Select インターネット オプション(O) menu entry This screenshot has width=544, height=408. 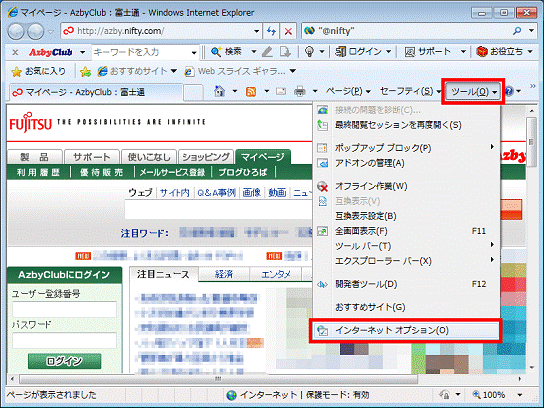pyautogui.click(x=406, y=330)
